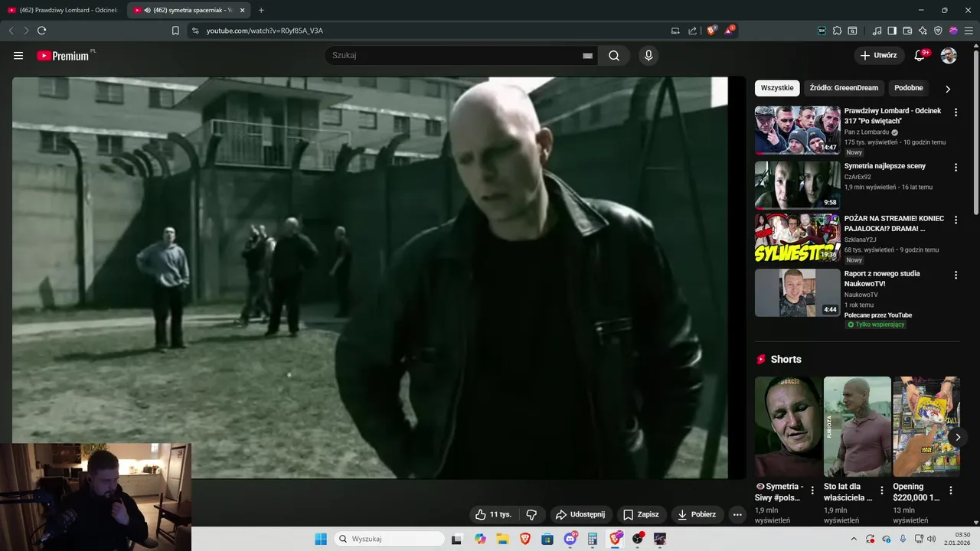Click Pobierz download button
The image size is (980, 551).
tap(697, 514)
